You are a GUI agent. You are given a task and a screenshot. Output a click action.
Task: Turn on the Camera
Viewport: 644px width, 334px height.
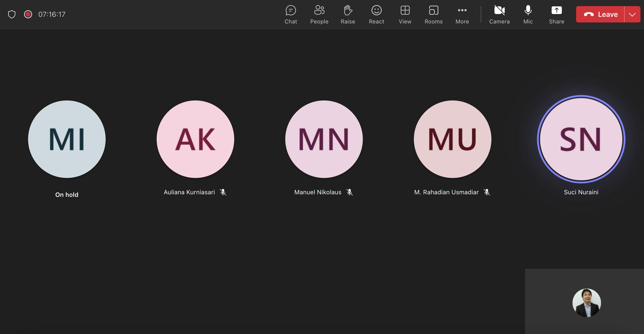click(499, 15)
